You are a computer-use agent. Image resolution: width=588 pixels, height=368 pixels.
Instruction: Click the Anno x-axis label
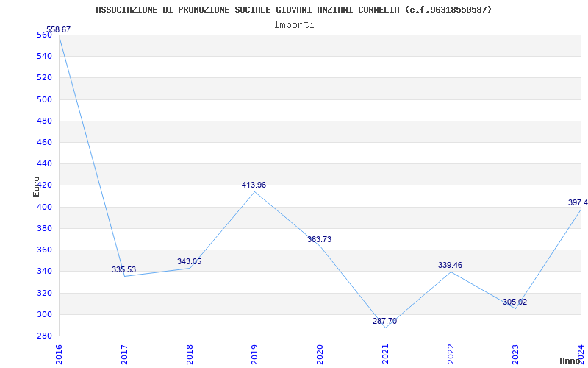click(570, 361)
